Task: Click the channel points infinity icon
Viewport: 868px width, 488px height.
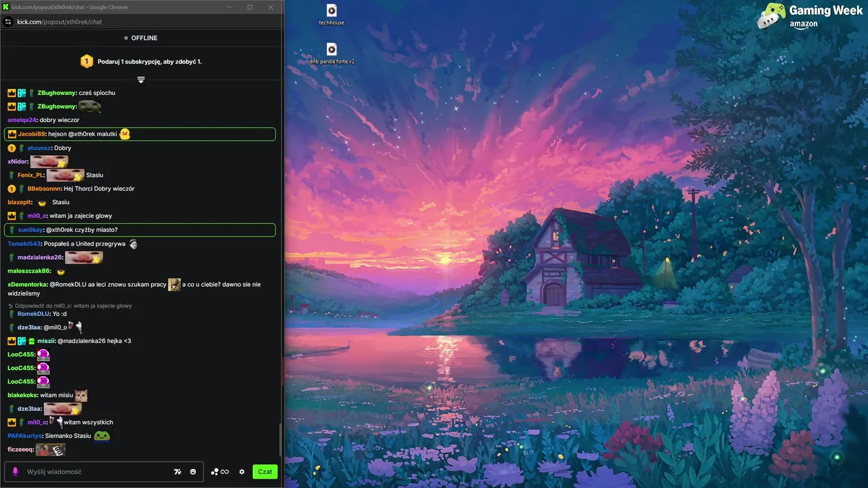Action: coord(224,472)
